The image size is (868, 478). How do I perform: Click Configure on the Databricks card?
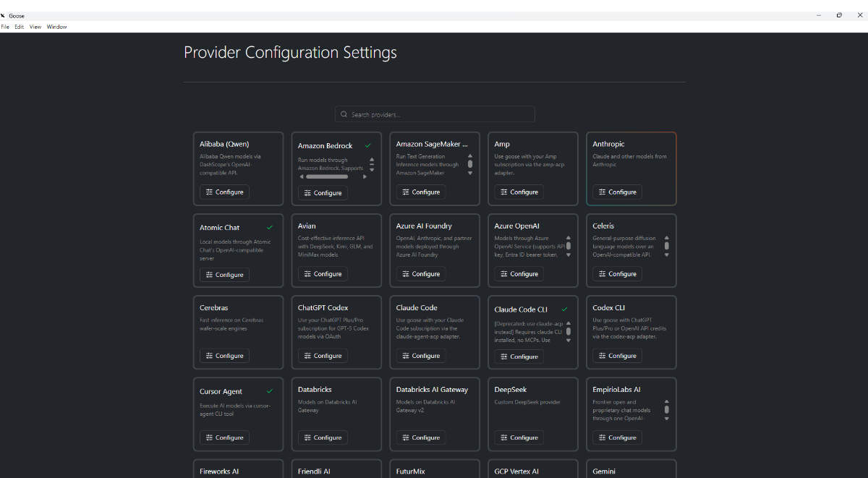click(x=323, y=438)
